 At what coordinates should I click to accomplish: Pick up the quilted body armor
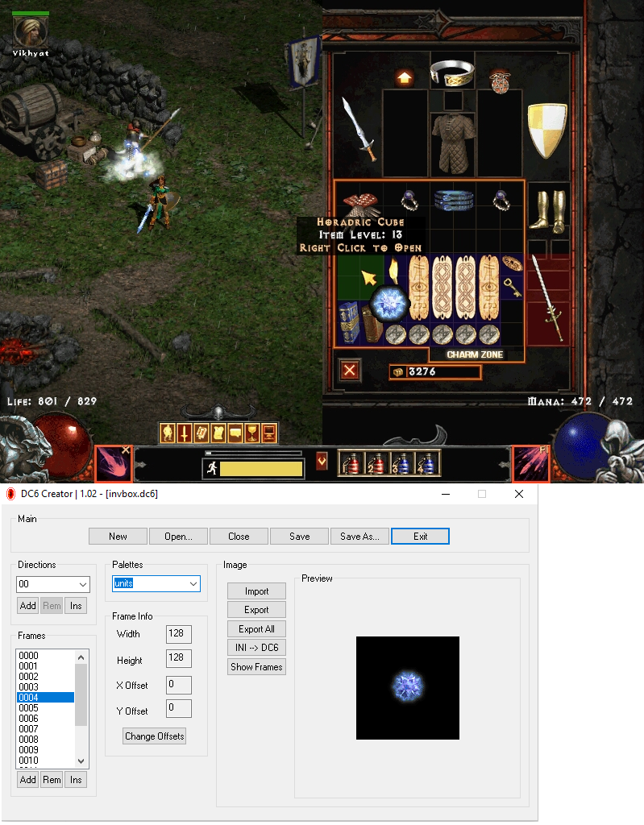[453, 143]
